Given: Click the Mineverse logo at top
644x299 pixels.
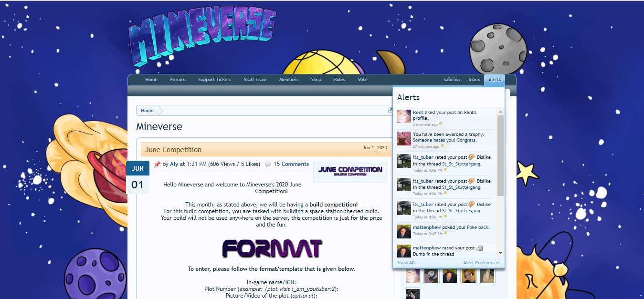Looking at the screenshot, I should [202, 37].
